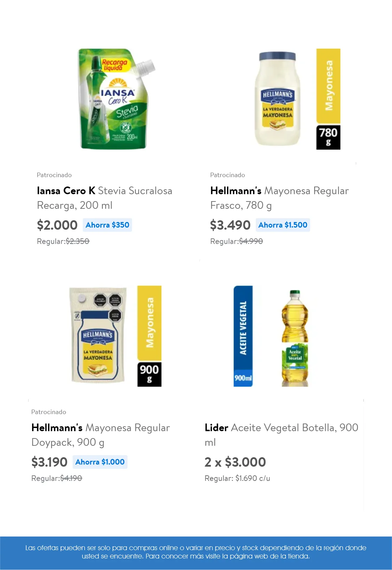392x570 pixels.
Task: Open the Lider vegetable oil bottle image
Action: tap(295, 338)
